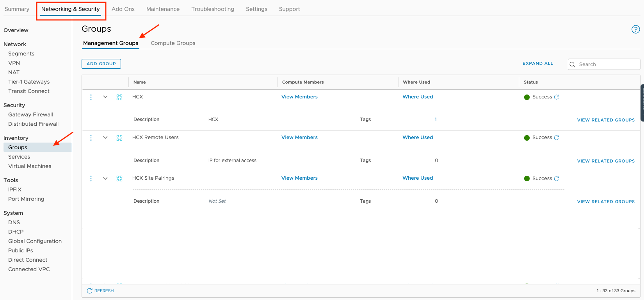Open actions menu for HCX group
Viewport: 644px width, 300px height.
tap(91, 97)
